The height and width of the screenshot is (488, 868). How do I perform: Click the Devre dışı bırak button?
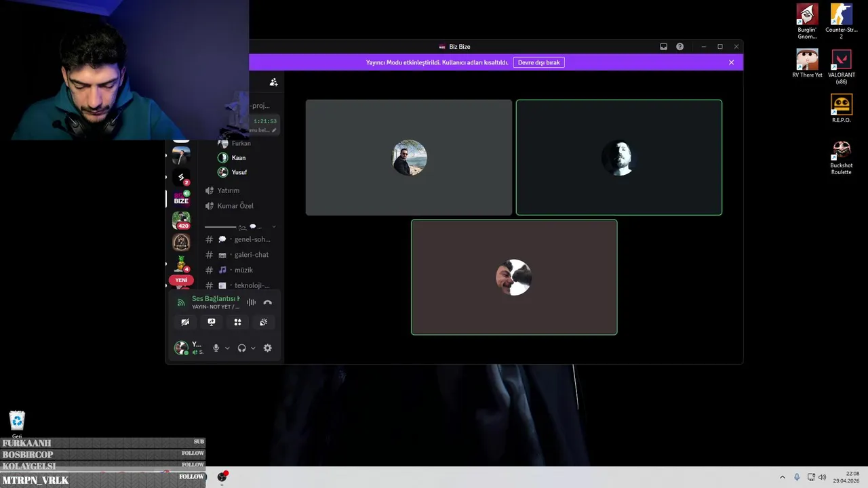(539, 62)
